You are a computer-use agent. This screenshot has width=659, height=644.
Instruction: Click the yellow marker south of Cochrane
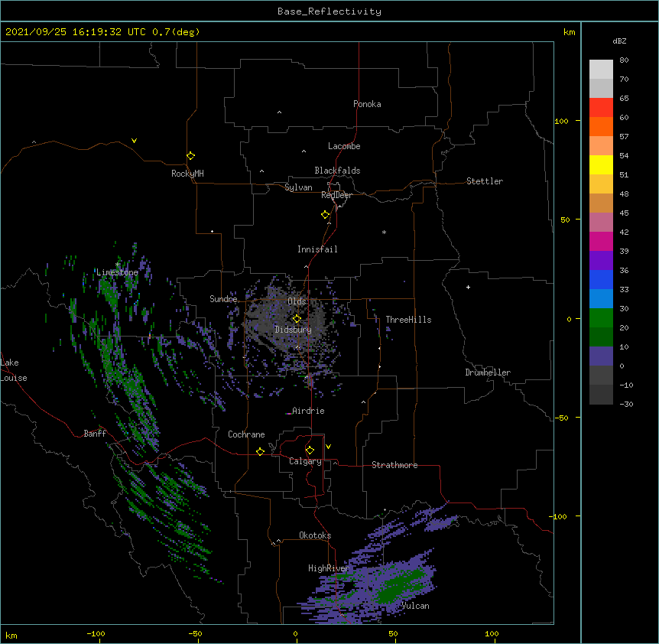tap(260, 451)
